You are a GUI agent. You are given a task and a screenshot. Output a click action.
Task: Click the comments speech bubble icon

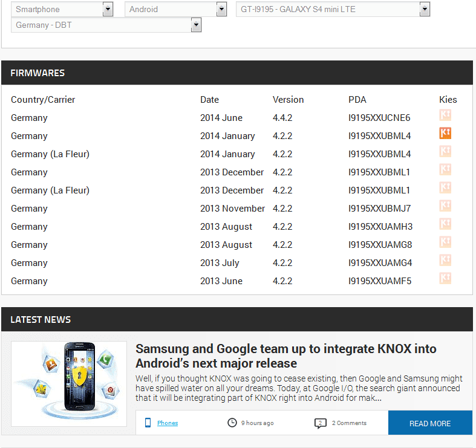(321, 423)
